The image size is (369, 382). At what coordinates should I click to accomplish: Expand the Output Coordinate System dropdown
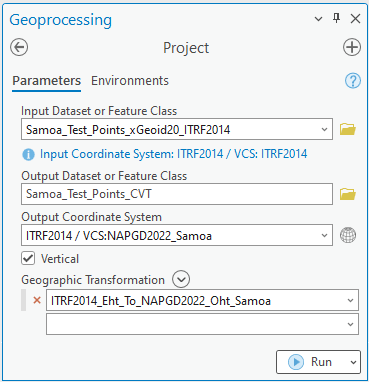[324, 235]
